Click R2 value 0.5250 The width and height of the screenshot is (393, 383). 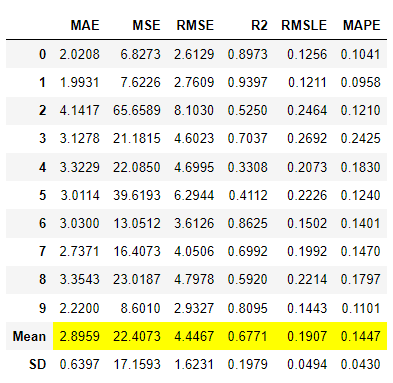247,110
